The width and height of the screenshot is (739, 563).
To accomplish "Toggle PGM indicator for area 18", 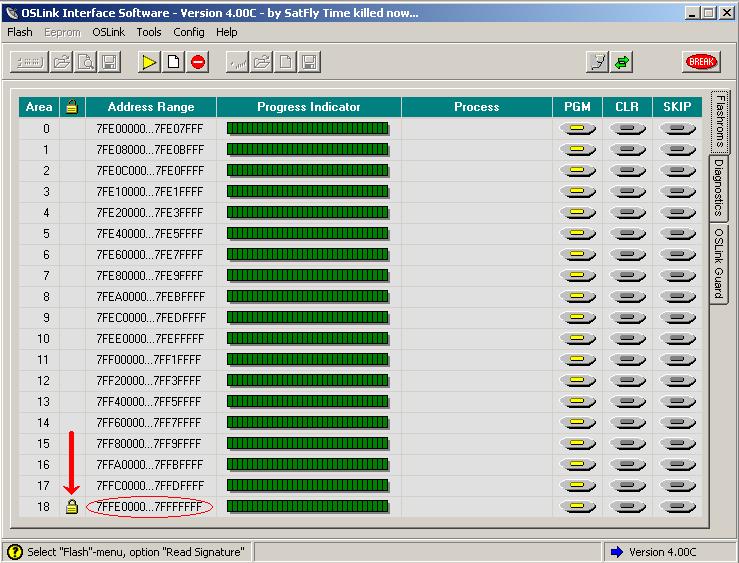I will [577, 507].
